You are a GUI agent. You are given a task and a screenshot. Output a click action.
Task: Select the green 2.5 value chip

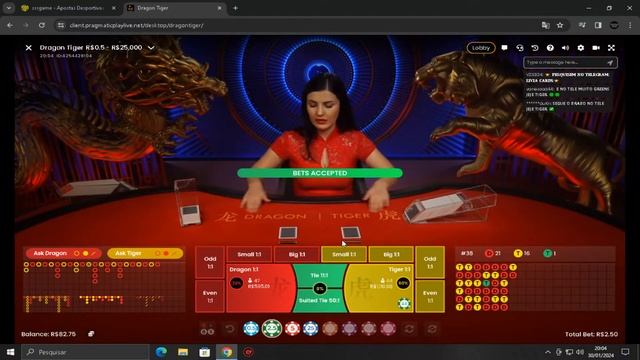pos(272,329)
